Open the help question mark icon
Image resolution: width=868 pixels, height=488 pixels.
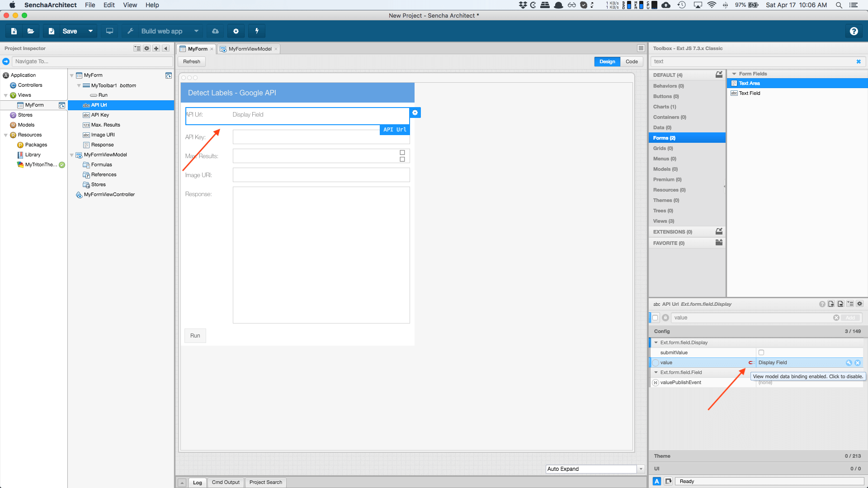click(854, 31)
